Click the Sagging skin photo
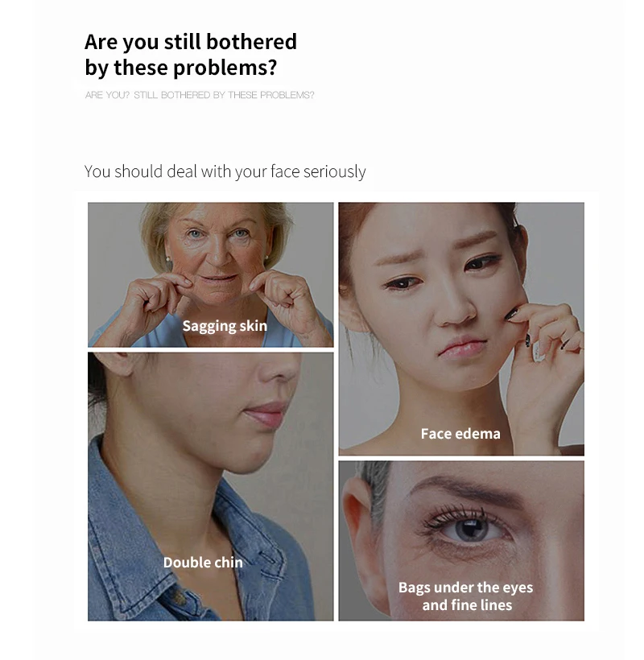The height and width of the screenshot is (660, 644). (210, 274)
